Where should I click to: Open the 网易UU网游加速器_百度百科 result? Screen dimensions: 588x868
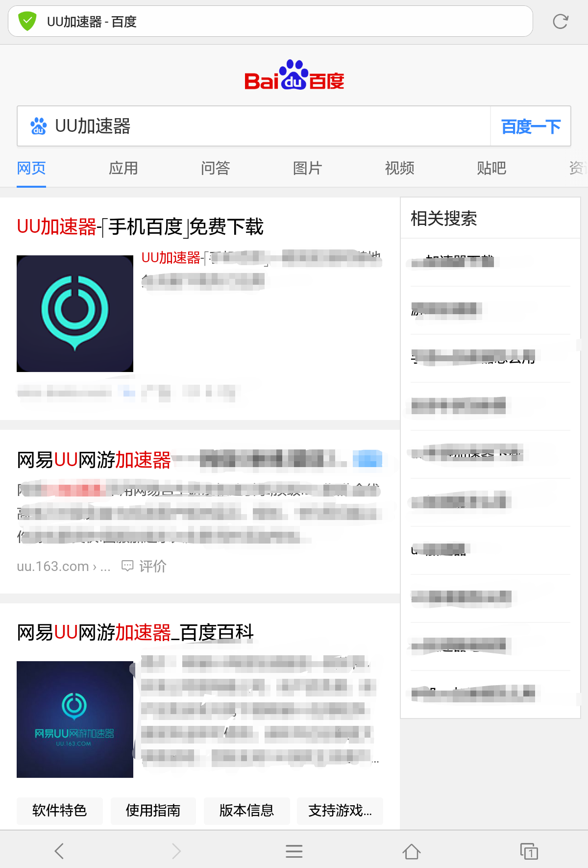pos(135,633)
